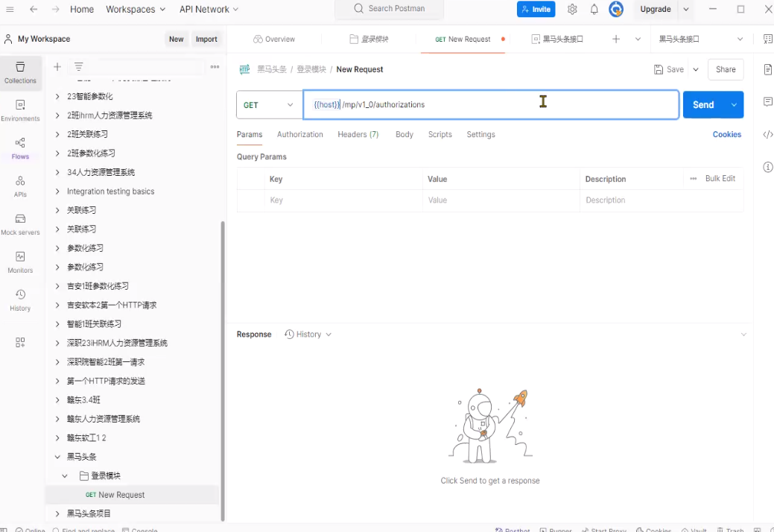The height and width of the screenshot is (532, 774).
Task: Open collections panel more options dots
Action: (215, 66)
